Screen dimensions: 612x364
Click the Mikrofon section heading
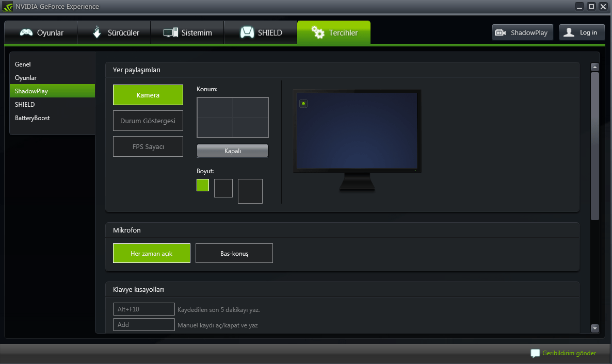coord(127,230)
